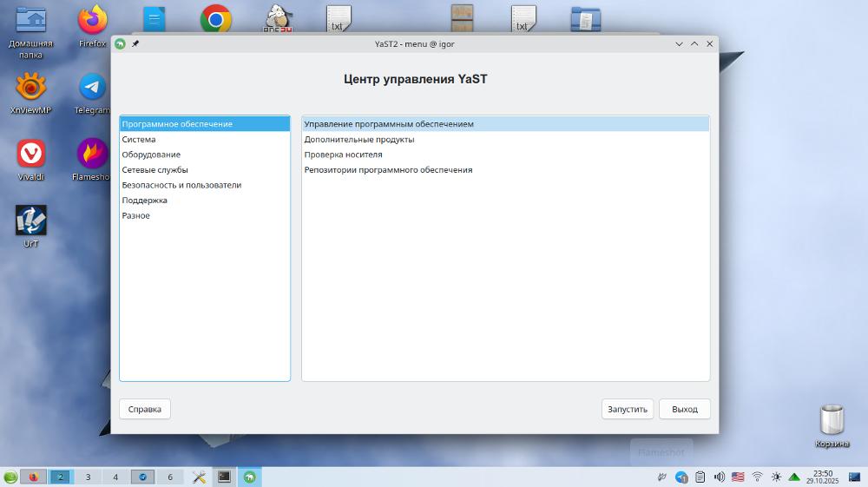Choose Проверка носителя module
The width and height of the screenshot is (868, 487).
tap(505, 155)
